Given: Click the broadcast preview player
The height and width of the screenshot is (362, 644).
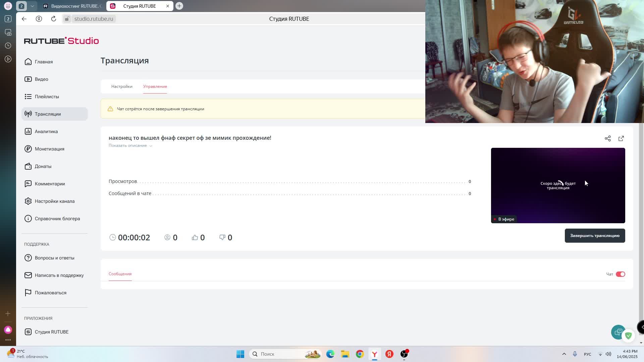Looking at the screenshot, I should pos(558,185).
